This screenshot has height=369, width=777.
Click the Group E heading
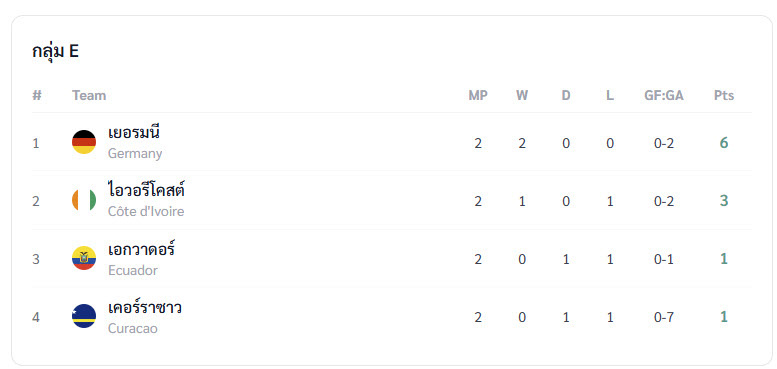[56, 51]
